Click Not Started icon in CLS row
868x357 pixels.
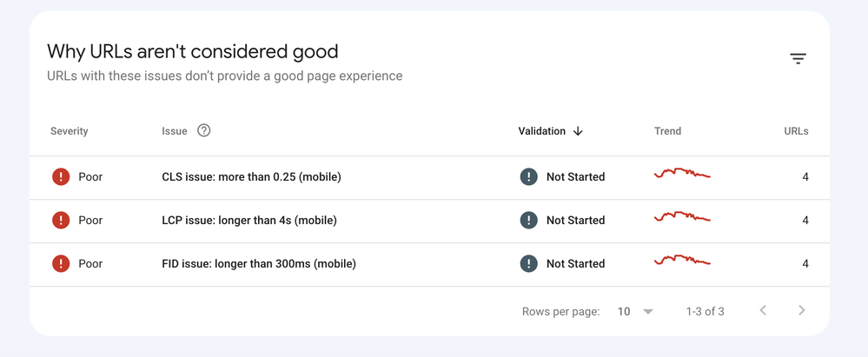pyautogui.click(x=528, y=177)
